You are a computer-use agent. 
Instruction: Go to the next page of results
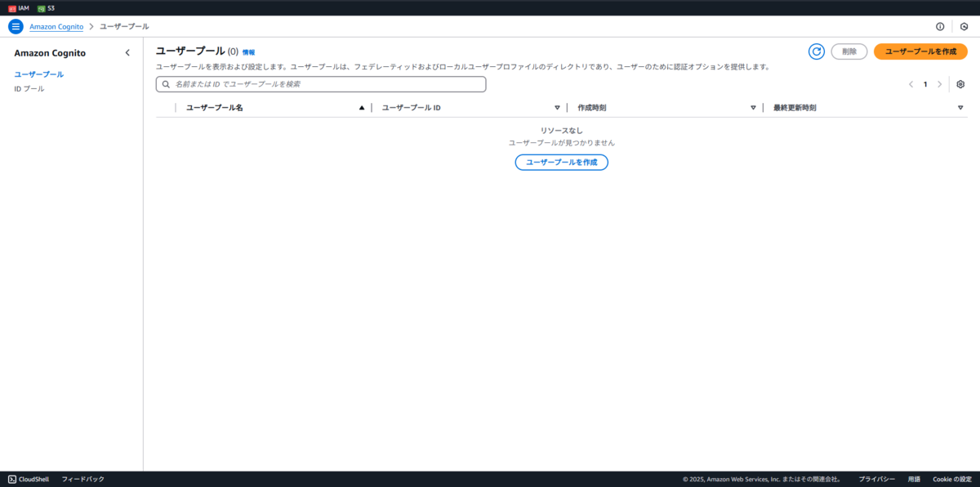click(x=938, y=84)
